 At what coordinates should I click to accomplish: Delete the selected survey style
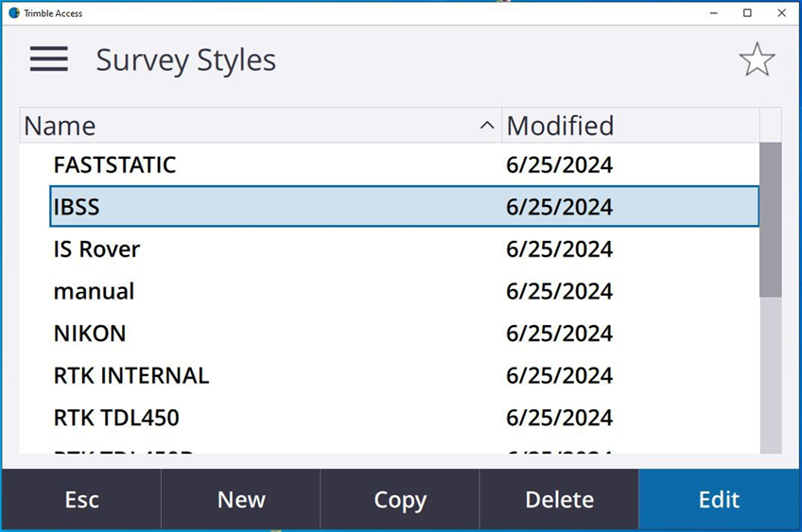click(x=559, y=500)
